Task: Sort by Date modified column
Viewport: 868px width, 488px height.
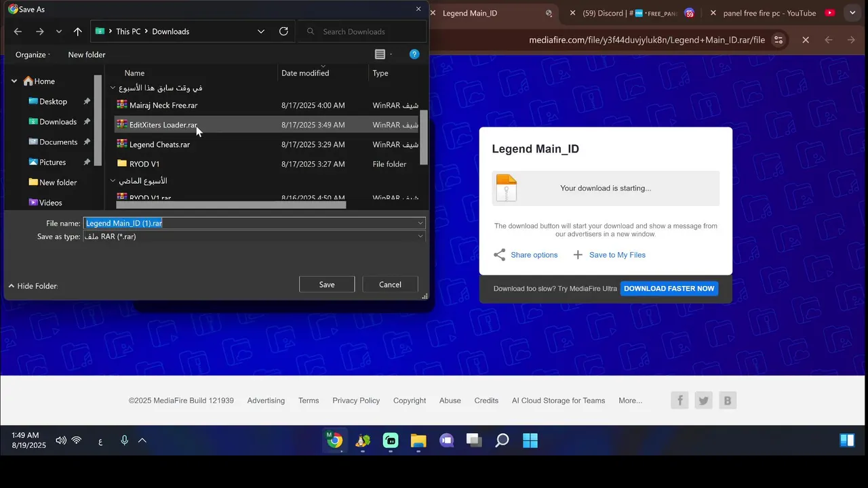Action: pos(305,73)
